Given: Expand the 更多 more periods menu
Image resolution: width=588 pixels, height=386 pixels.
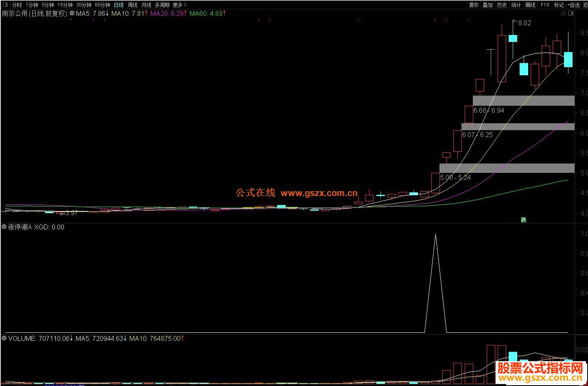Looking at the screenshot, I should (x=179, y=5).
